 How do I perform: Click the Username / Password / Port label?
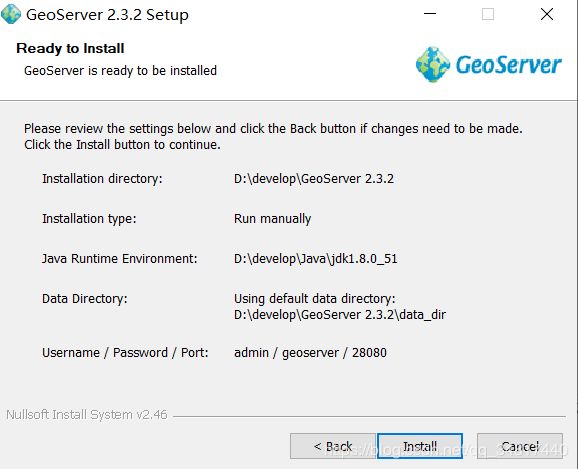click(125, 353)
